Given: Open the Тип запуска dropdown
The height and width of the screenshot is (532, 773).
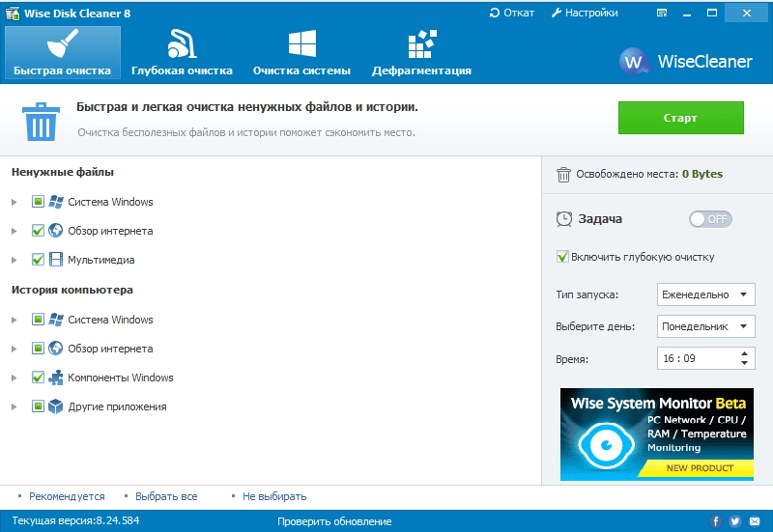Looking at the screenshot, I should (706, 294).
